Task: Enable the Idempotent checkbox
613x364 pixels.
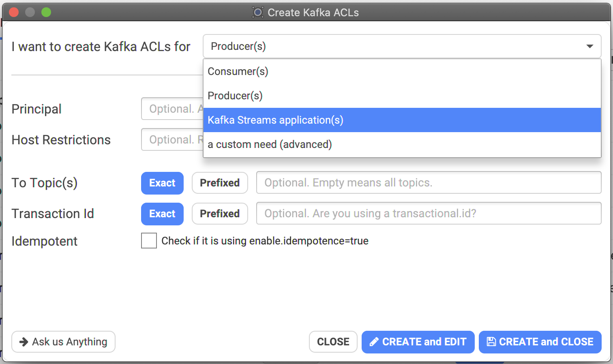Action: pos(149,241)
